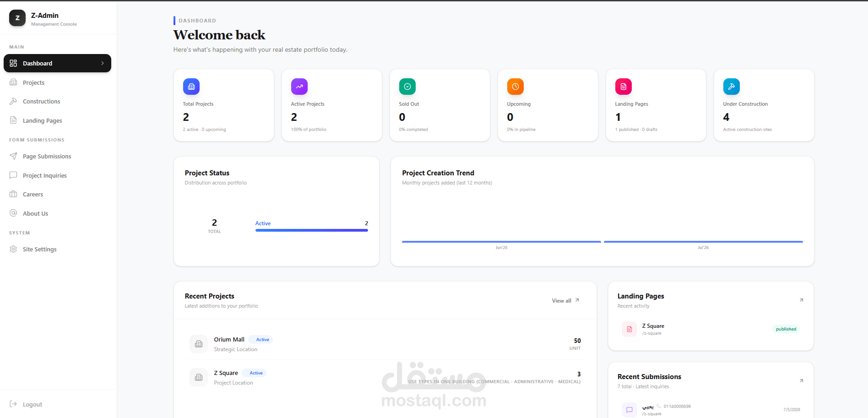868x418 pixels.
Task: Open the Constructions menu item
Action: (58, 101)
